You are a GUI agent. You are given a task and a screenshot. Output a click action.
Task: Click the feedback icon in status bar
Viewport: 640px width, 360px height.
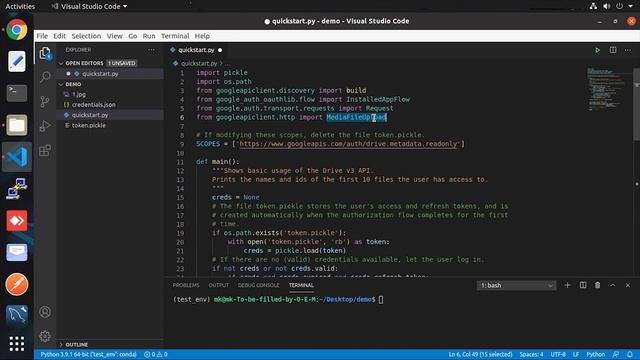click(616, 354)
